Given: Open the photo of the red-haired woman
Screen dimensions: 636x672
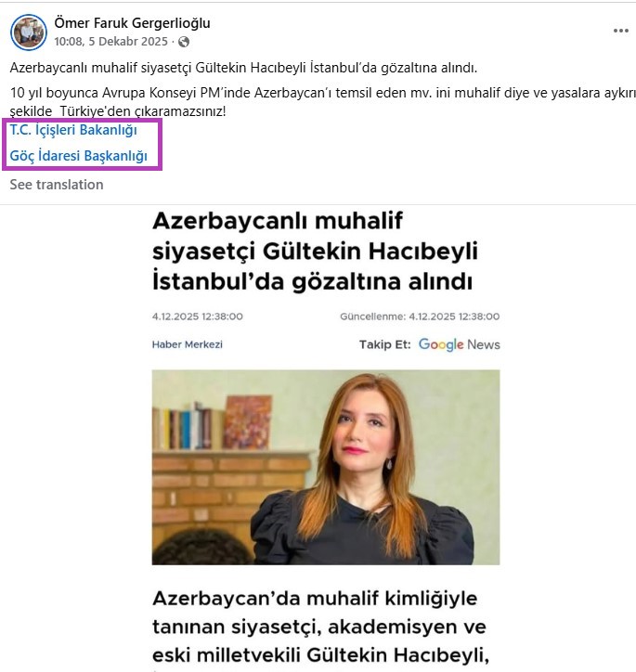Looking at the screenshot, I should [x=326, y=467].
